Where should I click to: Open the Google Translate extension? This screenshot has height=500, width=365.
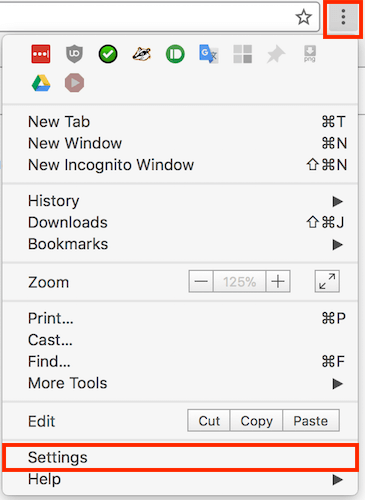(x=209, y=54)
